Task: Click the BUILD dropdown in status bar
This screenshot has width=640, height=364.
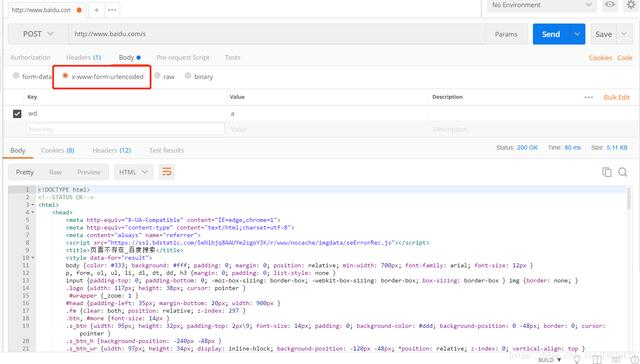Action: [549, 360]
